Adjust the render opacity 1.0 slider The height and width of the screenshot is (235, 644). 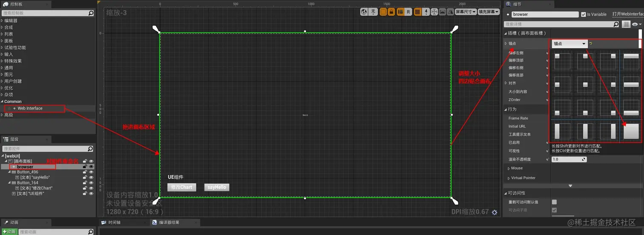tap(569, 159)
